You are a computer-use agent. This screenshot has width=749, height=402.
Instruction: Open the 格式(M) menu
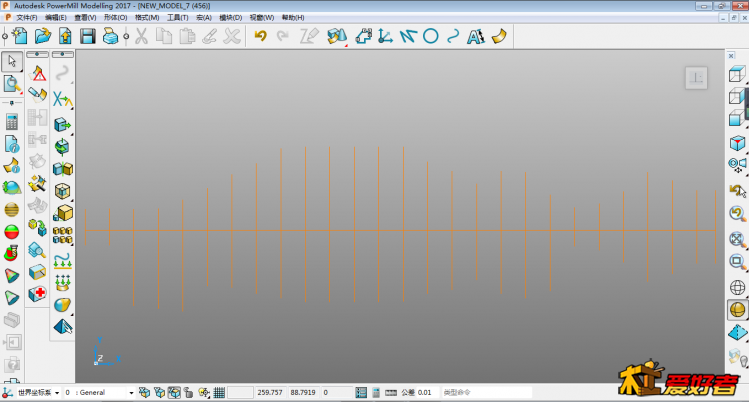(147, 18)
